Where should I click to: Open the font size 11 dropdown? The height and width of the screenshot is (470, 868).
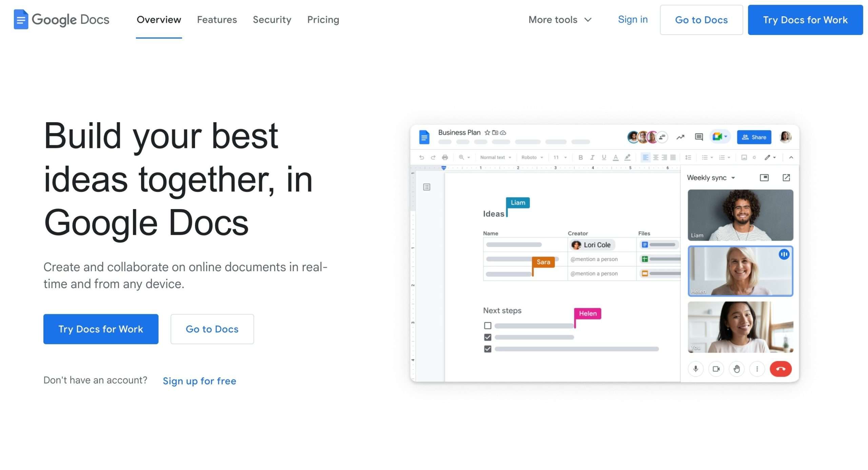[x=560, y=157]
